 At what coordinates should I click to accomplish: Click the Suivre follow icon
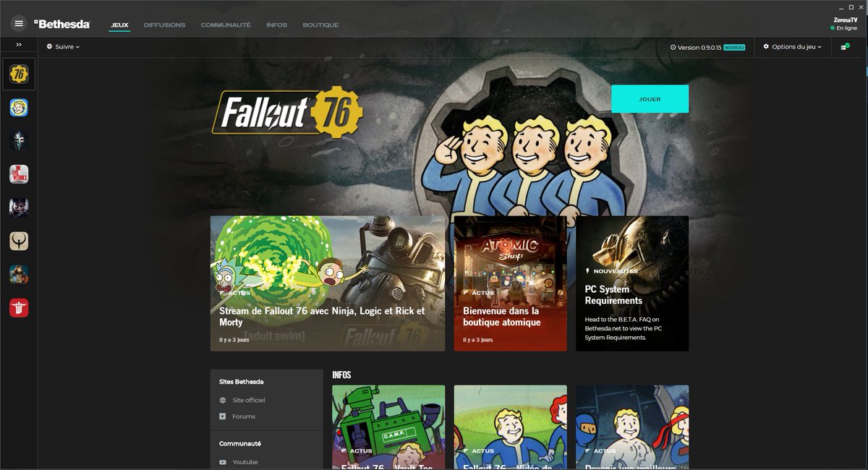coord(50,47)
